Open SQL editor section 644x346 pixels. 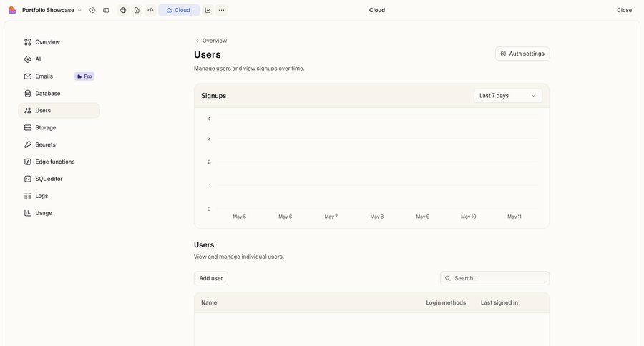click(59, 179)
